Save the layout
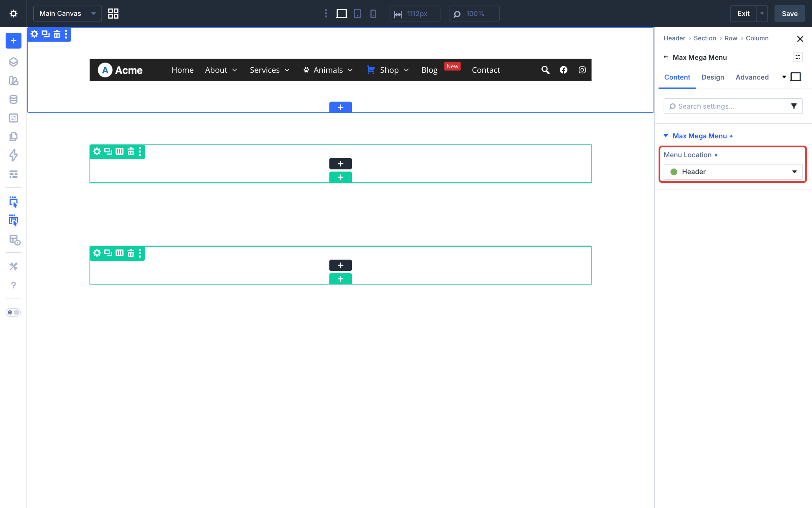Image resolution: width=812 pixels, height=508 pixels. click(x=789, y=13)
